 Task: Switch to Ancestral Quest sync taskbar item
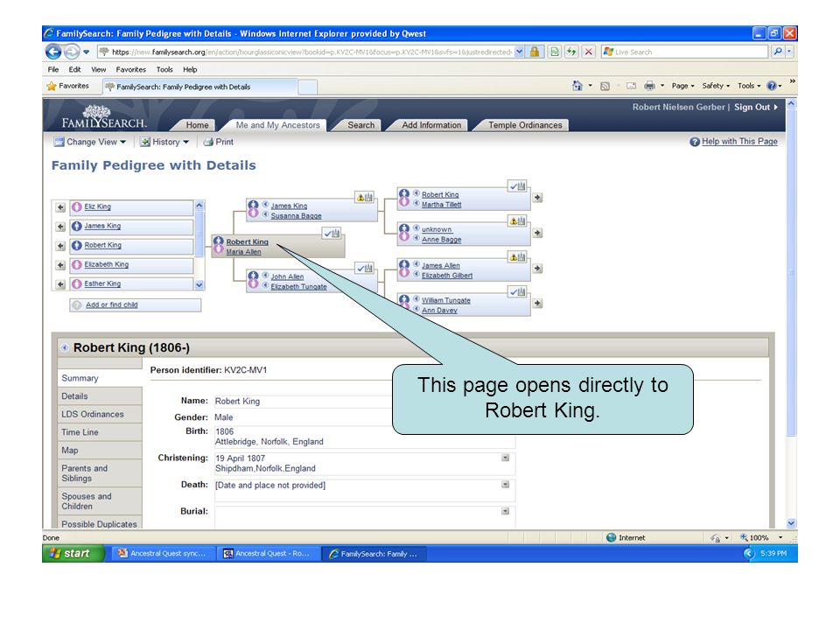pyautogui.click(x=163, y=553)
